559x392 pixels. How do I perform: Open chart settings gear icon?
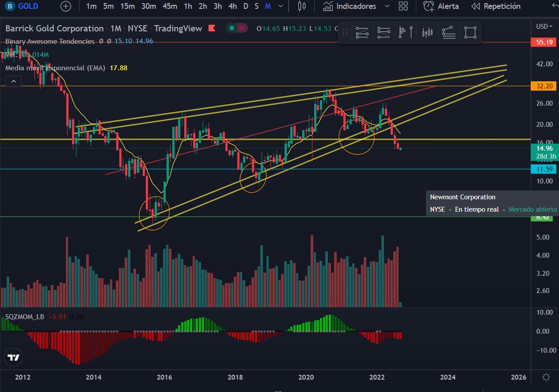(546, 377)
